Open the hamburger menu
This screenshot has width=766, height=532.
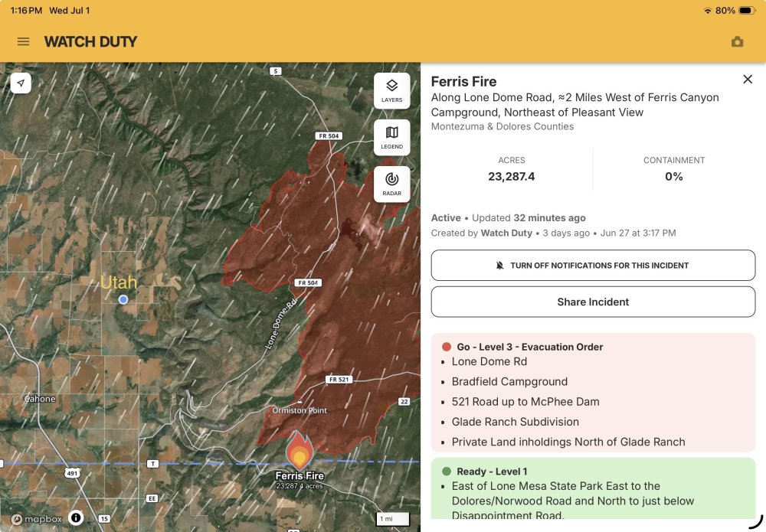pos(23,42)
